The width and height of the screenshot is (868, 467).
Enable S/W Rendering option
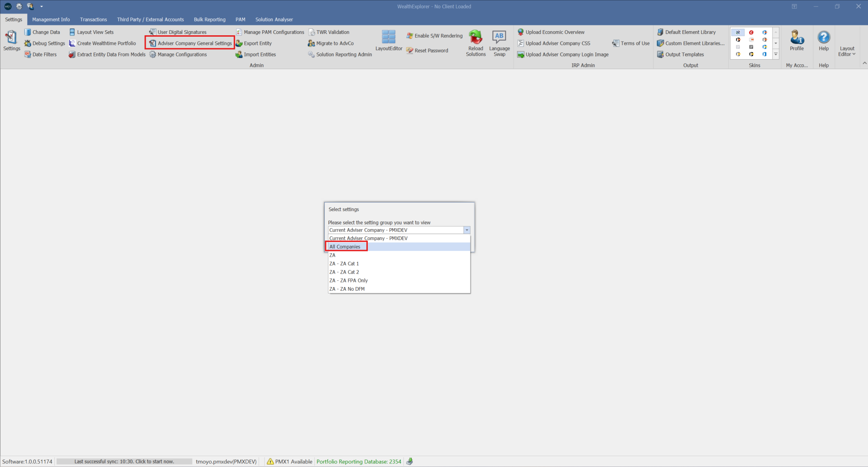[438, 36]
